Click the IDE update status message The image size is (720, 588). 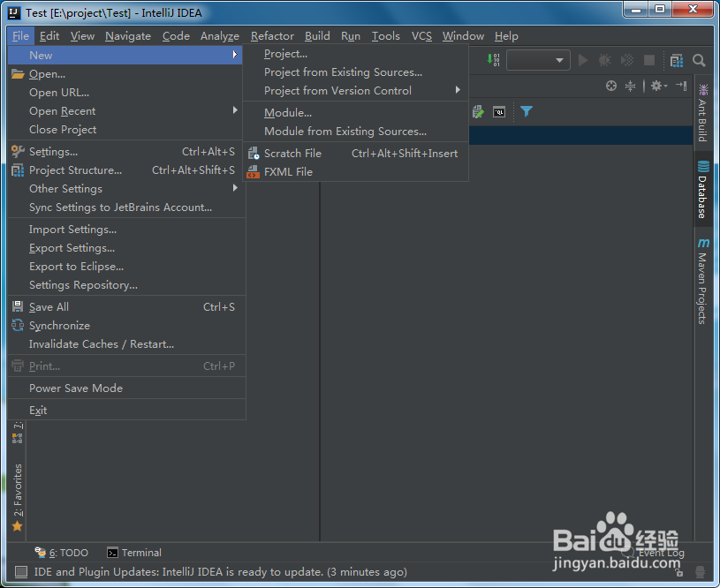tap(220, 572)
